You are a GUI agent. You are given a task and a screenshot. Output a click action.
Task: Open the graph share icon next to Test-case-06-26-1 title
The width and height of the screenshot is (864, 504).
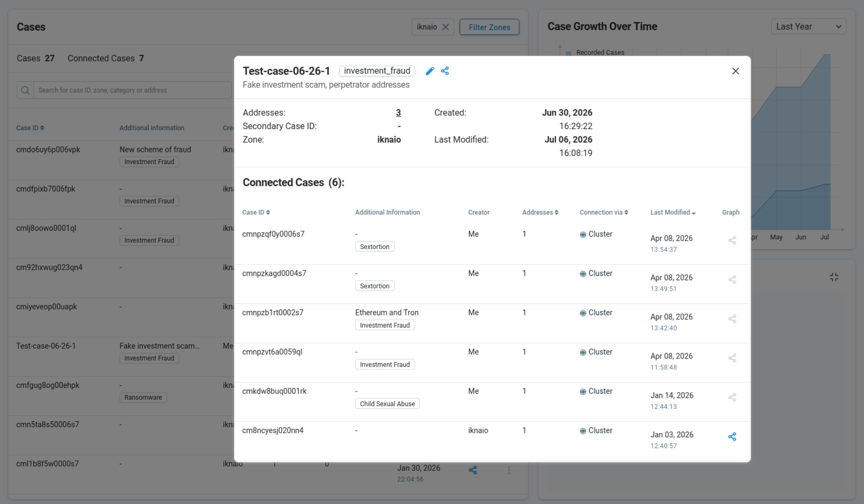[445, 71]
